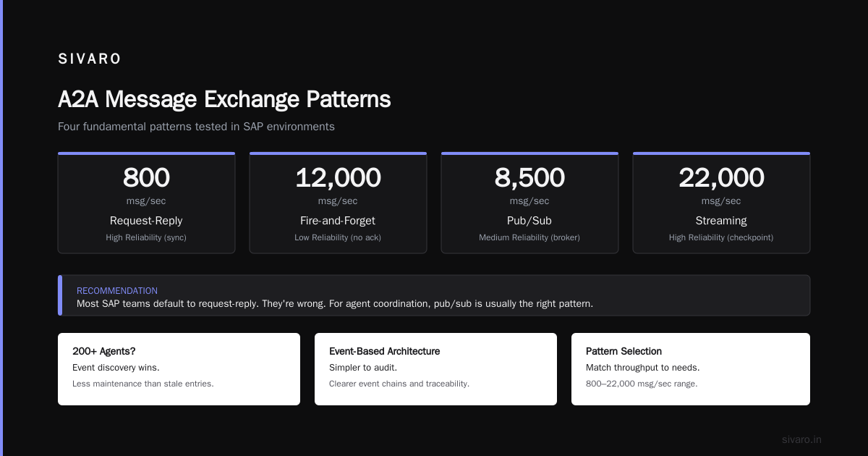Click the 22,000 throughput number

721,178
